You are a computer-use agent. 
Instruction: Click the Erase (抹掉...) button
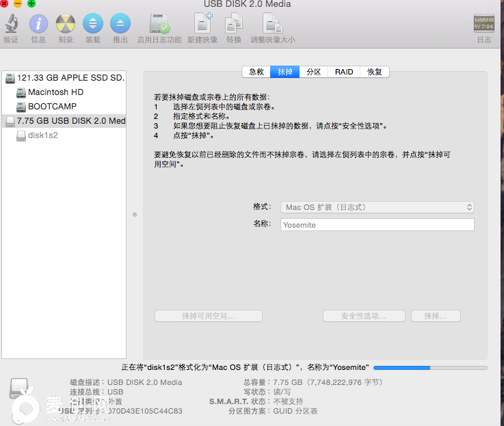click(x=436, y=316)
